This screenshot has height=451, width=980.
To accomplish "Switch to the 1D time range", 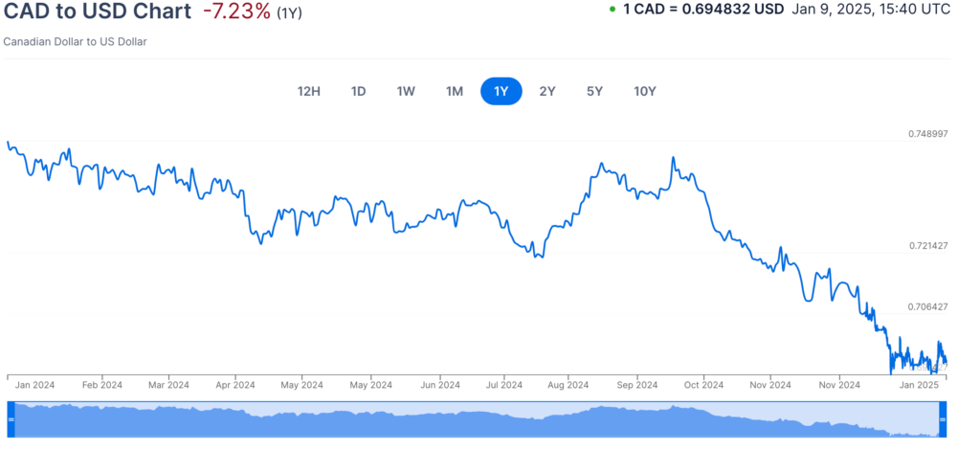I will (x=358, y=91).
